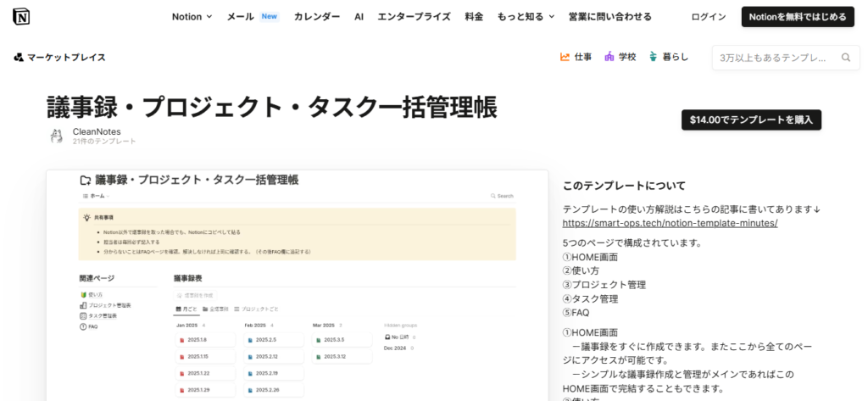The image size is (868, 401).
Task: Select the 仕事 category chart icon
Action: click(565, 57)
